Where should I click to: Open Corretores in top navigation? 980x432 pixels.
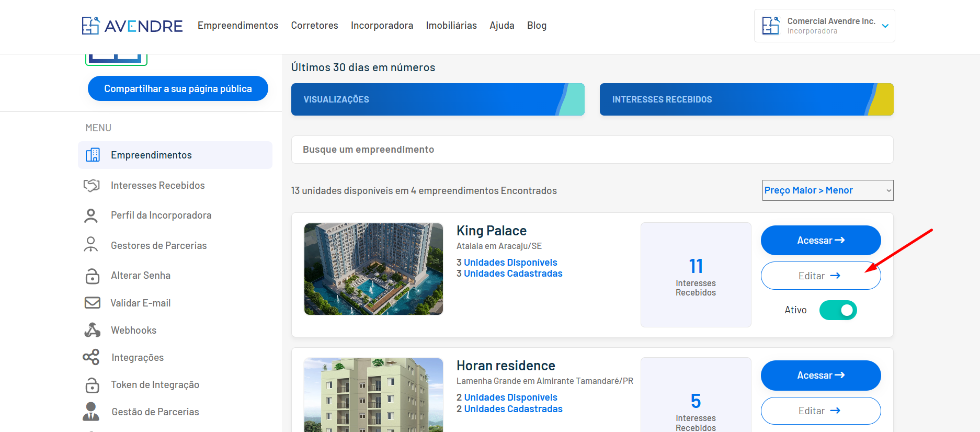(314, 26)
